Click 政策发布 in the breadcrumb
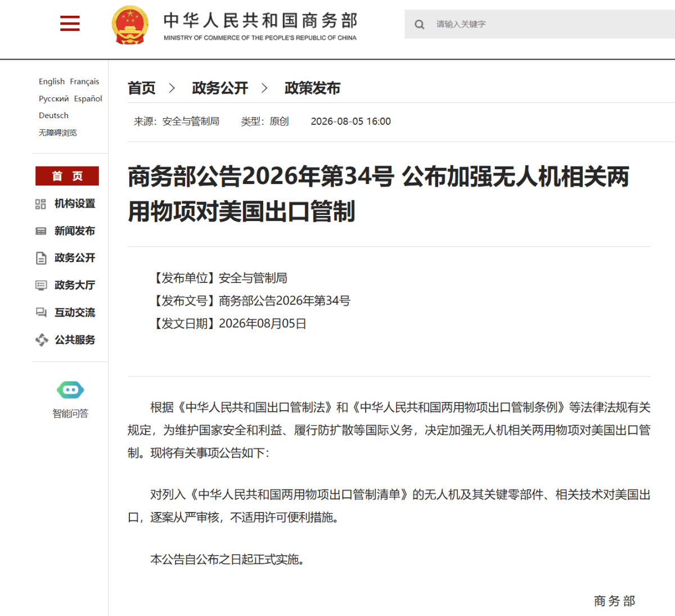Viewport: 675px width, 616px height. [312, 88]
